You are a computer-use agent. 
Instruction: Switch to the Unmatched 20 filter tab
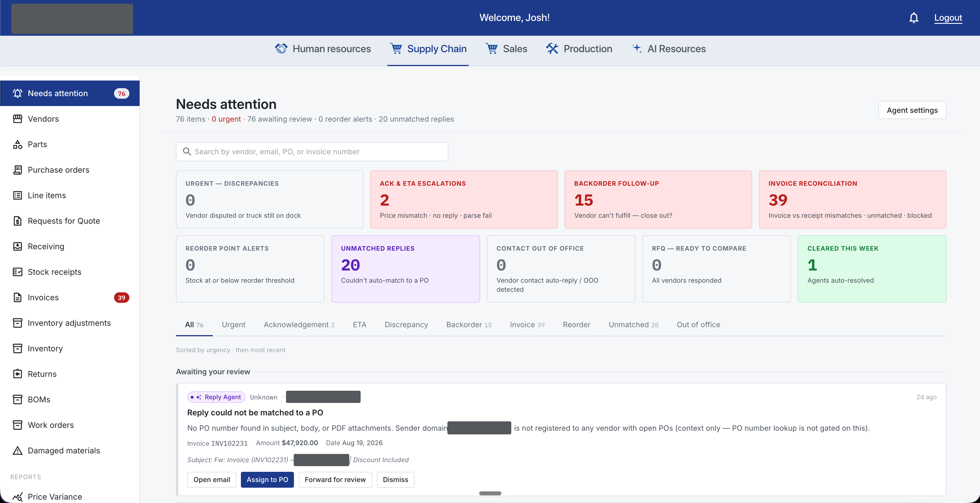633,324
